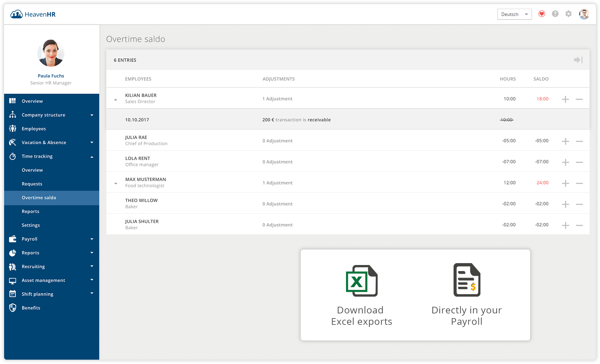Click the SALDO column header
The width and height of the screenshot is (600, 364).
541,79
